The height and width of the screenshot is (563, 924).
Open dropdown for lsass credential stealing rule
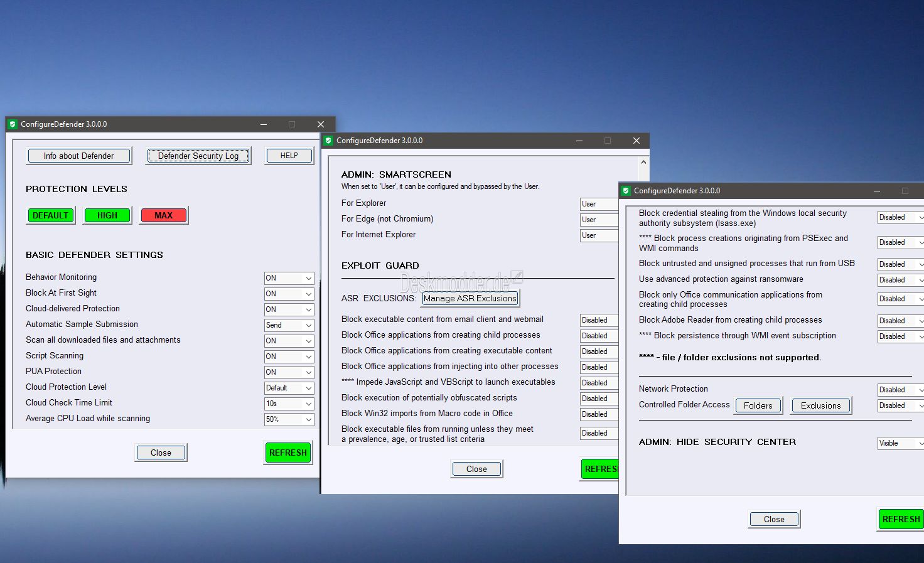[x=901, y=217]
